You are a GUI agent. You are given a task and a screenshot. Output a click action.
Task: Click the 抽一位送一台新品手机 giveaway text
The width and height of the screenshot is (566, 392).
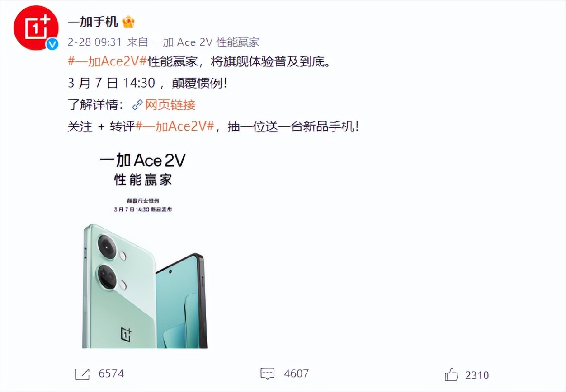(293, 126)
